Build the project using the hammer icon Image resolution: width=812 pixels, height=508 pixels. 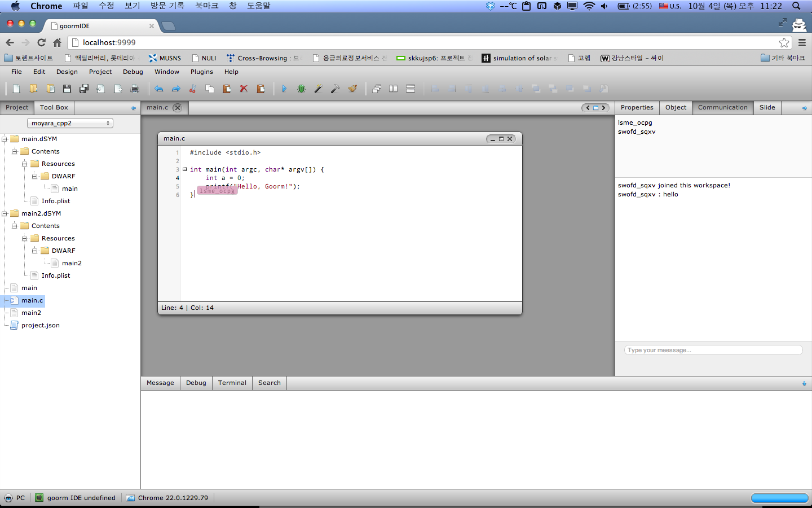click(335, 89)
